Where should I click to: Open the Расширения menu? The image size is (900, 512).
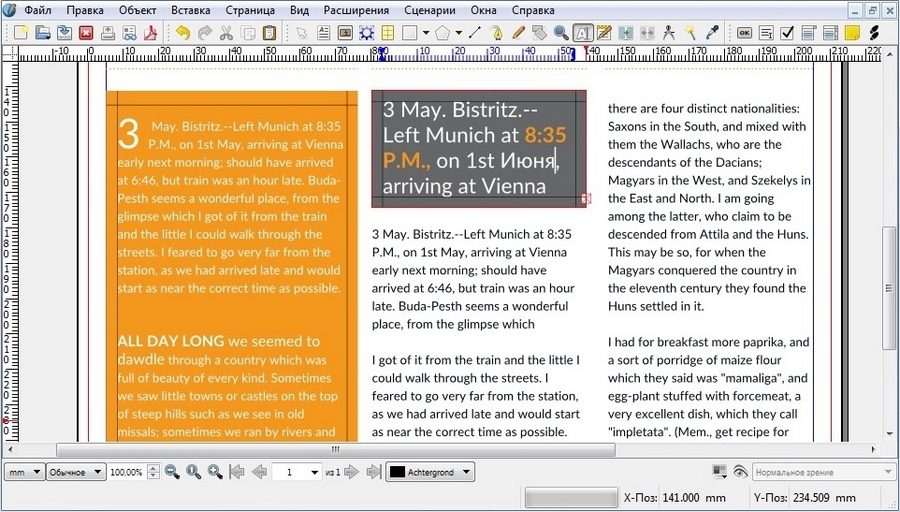(356, 10)
